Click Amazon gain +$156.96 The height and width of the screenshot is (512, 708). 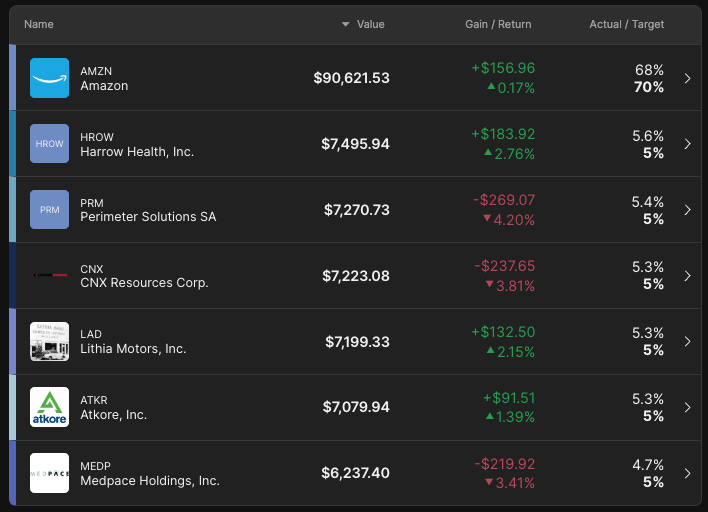point(503,68)
